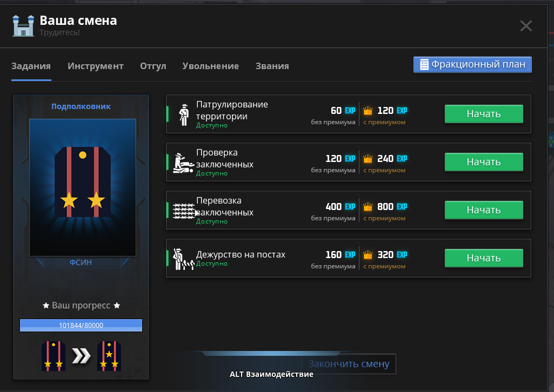554x392 pixels.
Task: Click the barbed wire icon for Перевозка заключенных
Action: [x=184, y=211]
